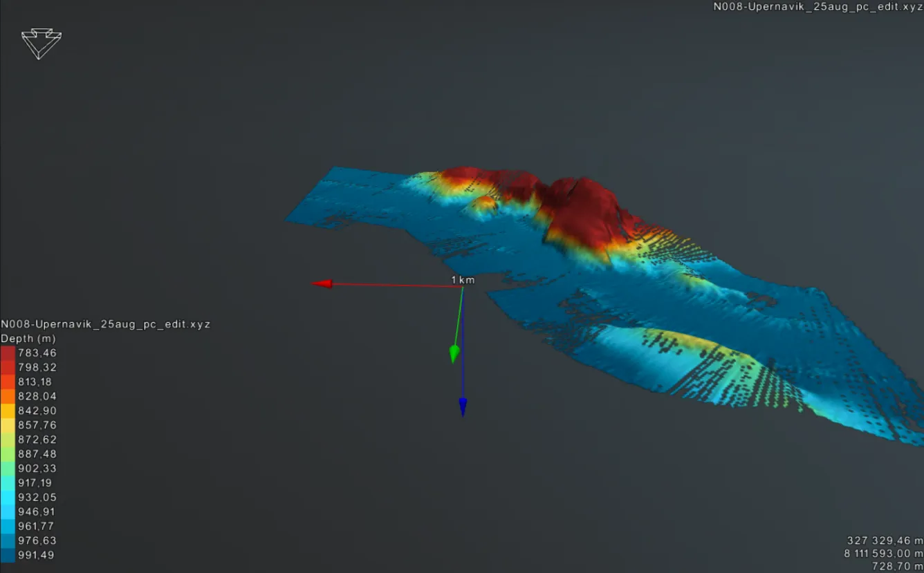This screenshot has height=573, width=924.
Task: Select the 1 km scale label
Action: click(x=463, y=280)
